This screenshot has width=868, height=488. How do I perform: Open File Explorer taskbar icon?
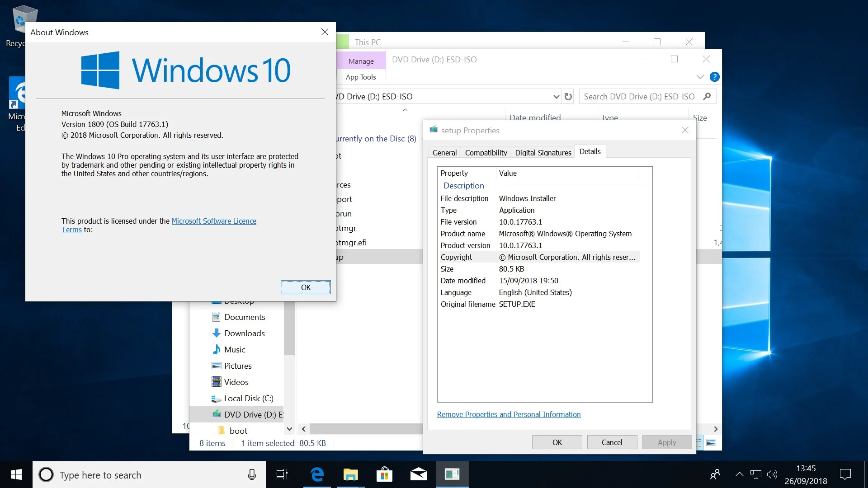pyautogui.click(x=351, y=474)
